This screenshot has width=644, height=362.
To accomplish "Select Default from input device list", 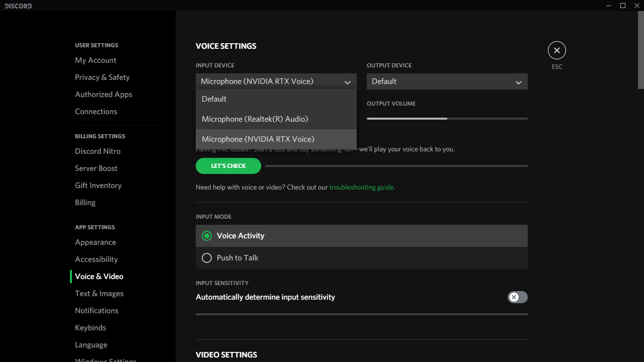I will point(276,99).
